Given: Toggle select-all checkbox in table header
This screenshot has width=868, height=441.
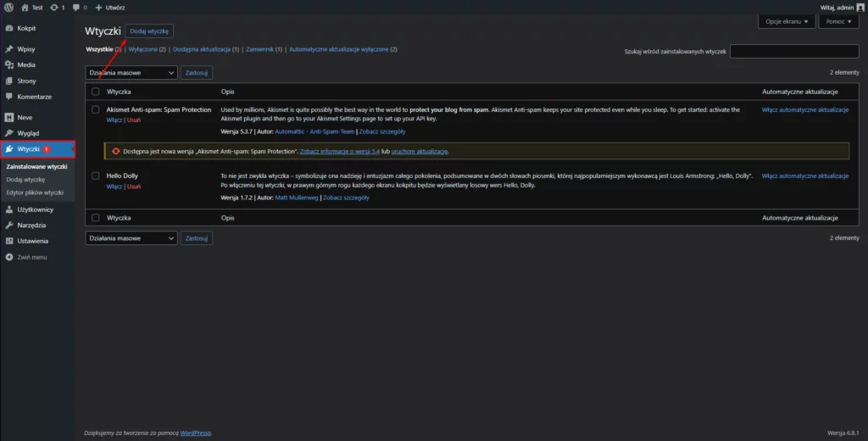Looking at the screenshot, I should click(96, 92).
